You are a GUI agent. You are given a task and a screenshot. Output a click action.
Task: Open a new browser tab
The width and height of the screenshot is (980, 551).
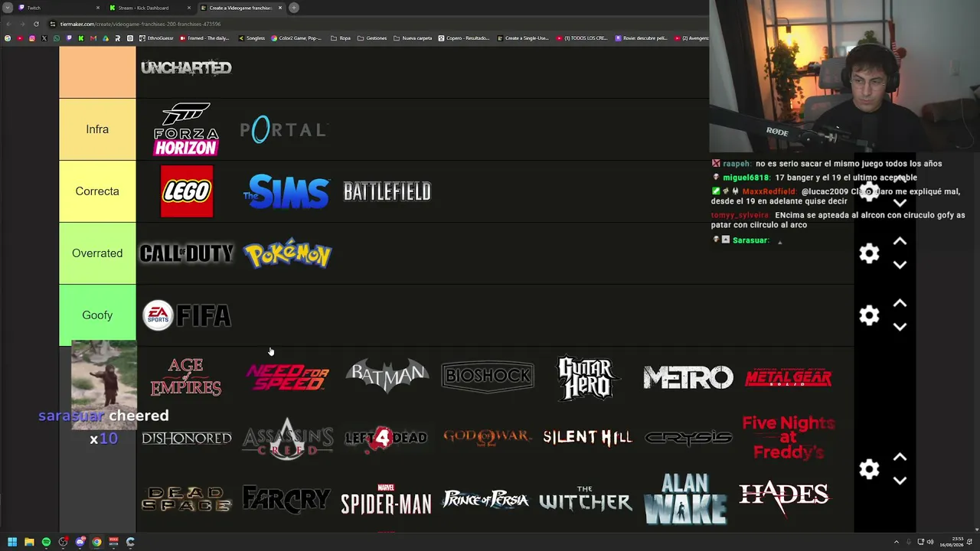pyautogui.click(x=294, y=8)
